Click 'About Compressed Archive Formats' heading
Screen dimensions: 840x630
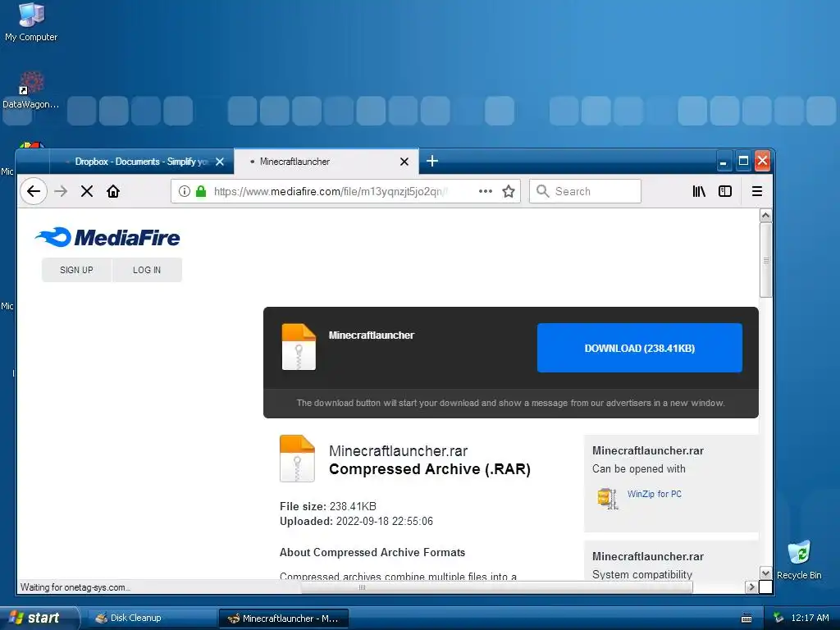click(372, 552)
